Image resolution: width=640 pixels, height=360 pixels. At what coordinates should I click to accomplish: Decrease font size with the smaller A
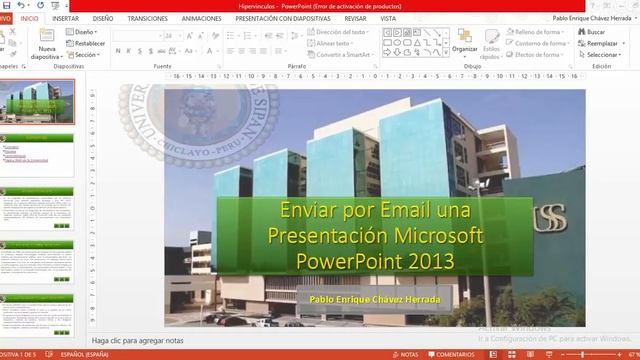point(200,36)
